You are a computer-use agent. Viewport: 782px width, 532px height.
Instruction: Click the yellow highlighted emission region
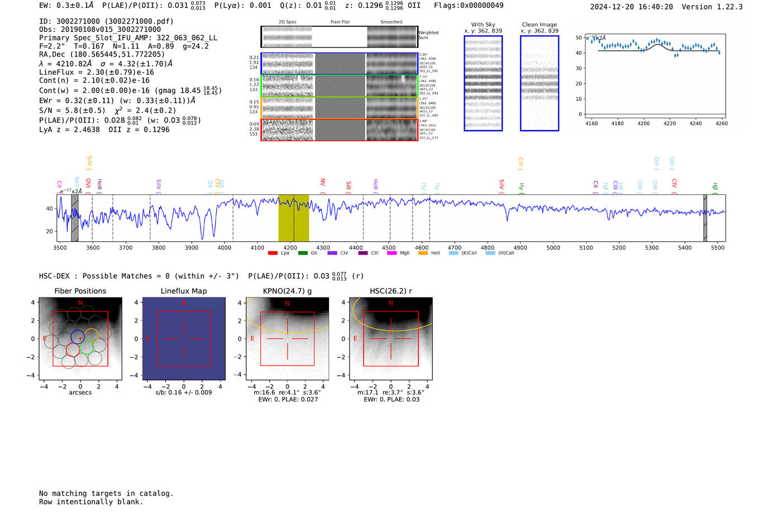click(x=294, y=218)
